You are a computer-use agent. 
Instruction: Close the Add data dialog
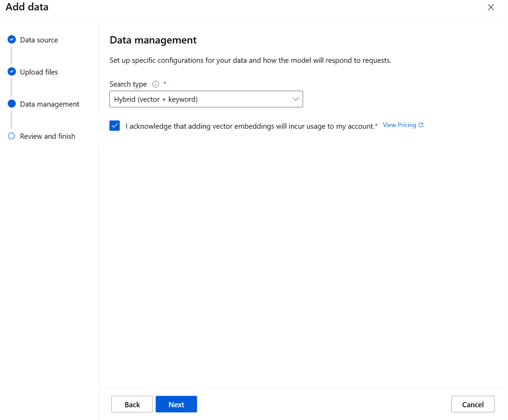coord(491,7)
